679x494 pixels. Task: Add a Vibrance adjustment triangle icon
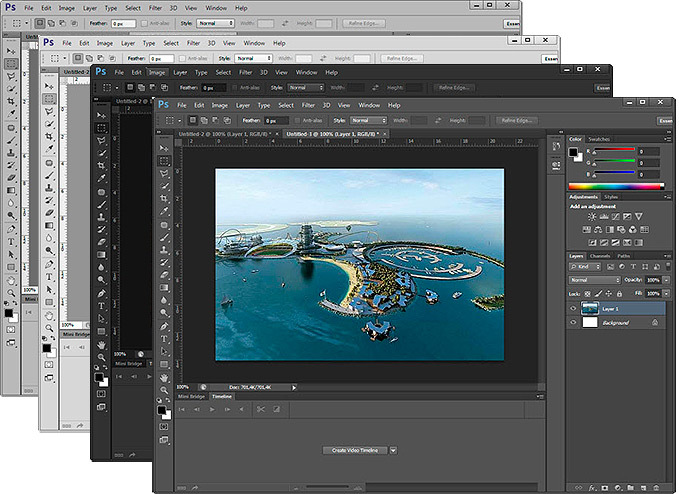(639, 216)
